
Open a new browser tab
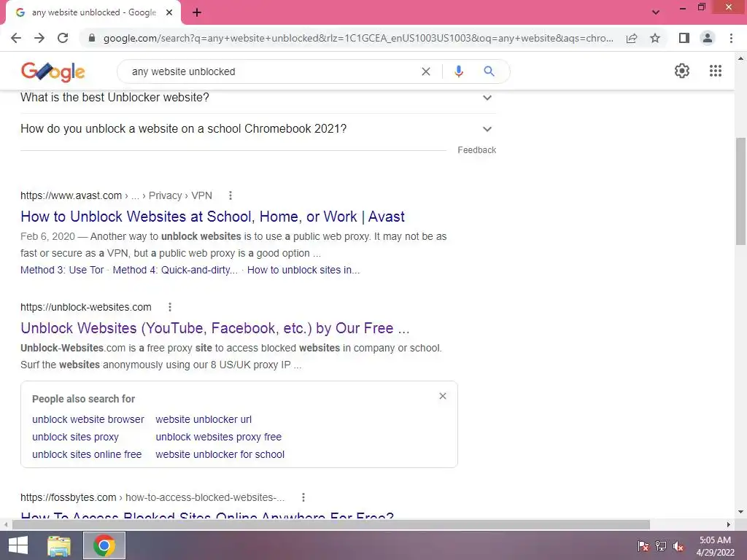(197, 12)
